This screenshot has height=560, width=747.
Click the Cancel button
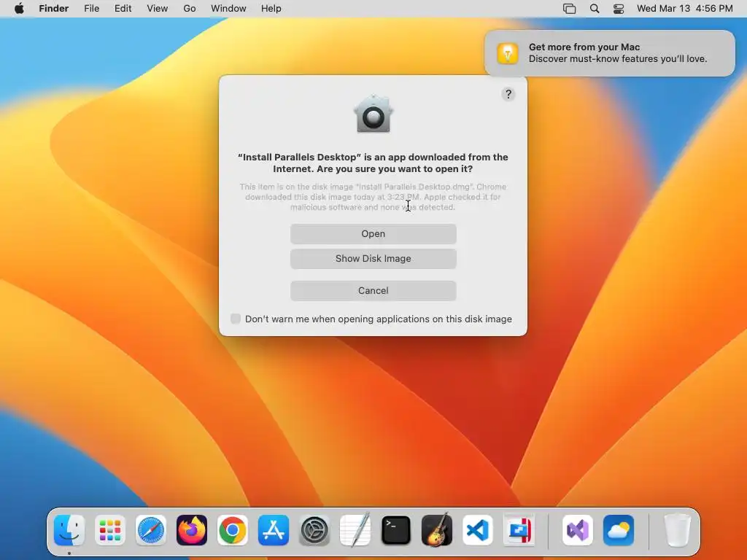[x=373, y=290]
